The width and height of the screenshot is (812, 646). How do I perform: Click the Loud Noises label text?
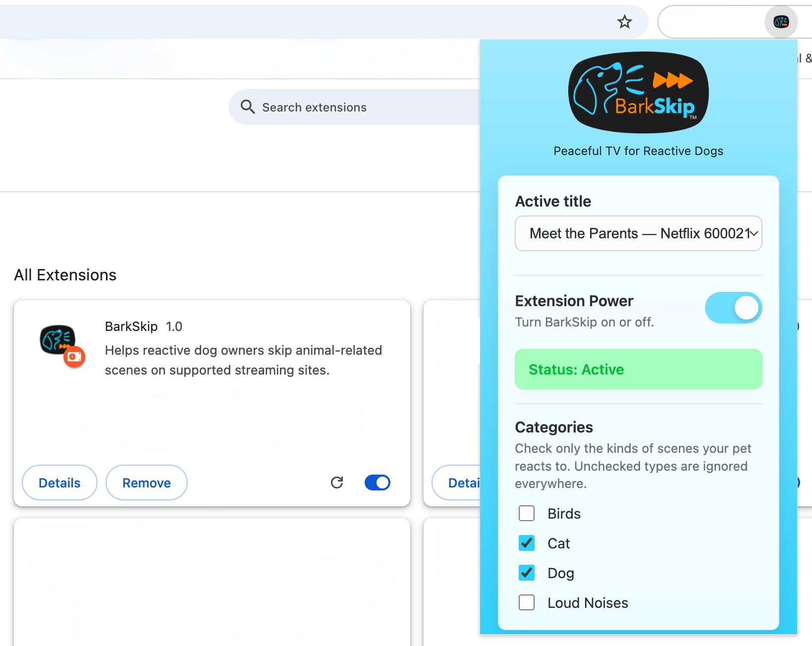pos(588,603)
